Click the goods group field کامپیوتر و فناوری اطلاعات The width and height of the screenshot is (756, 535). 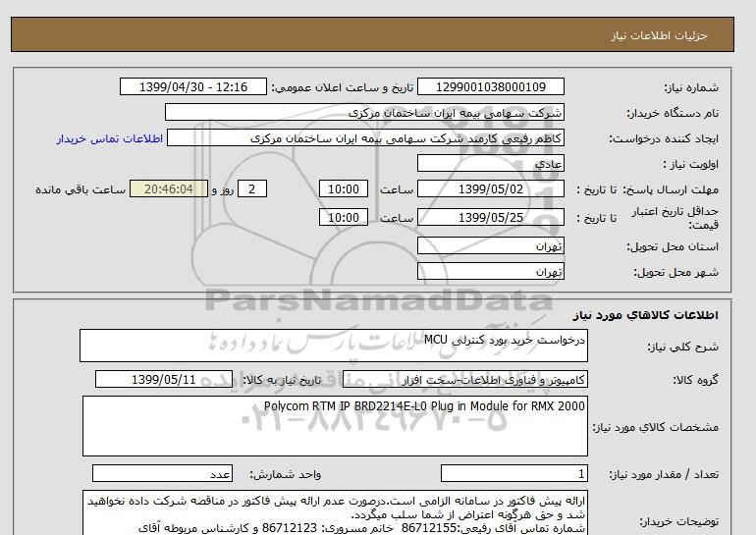tap(465, 379)
